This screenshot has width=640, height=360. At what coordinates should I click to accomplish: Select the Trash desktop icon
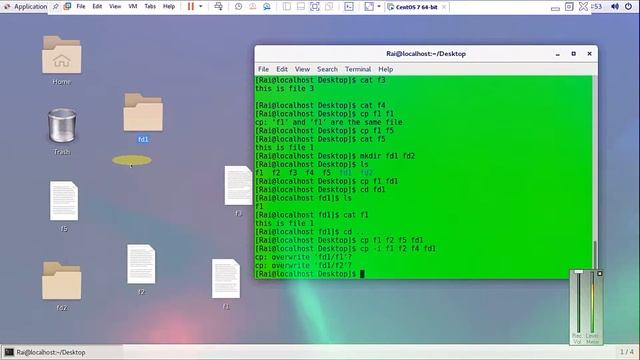click(x=62, y=131)
